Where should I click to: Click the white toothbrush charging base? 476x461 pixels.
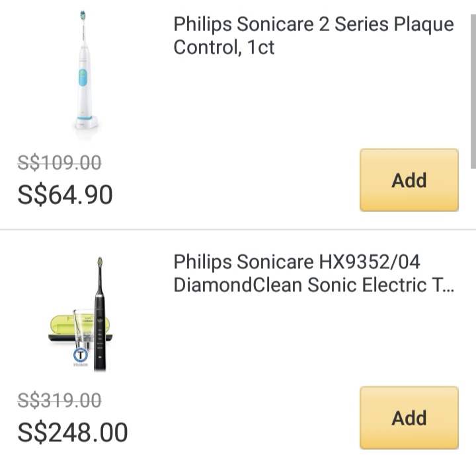(86, 122)
